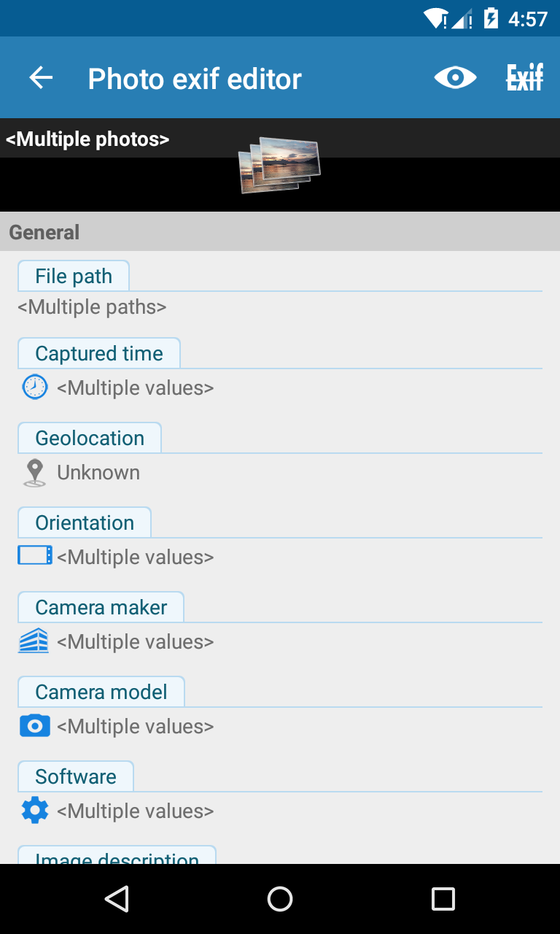Select the Captured time label
Image resolution: width=560 pixels, height=934 pixels.
point(99,354)
